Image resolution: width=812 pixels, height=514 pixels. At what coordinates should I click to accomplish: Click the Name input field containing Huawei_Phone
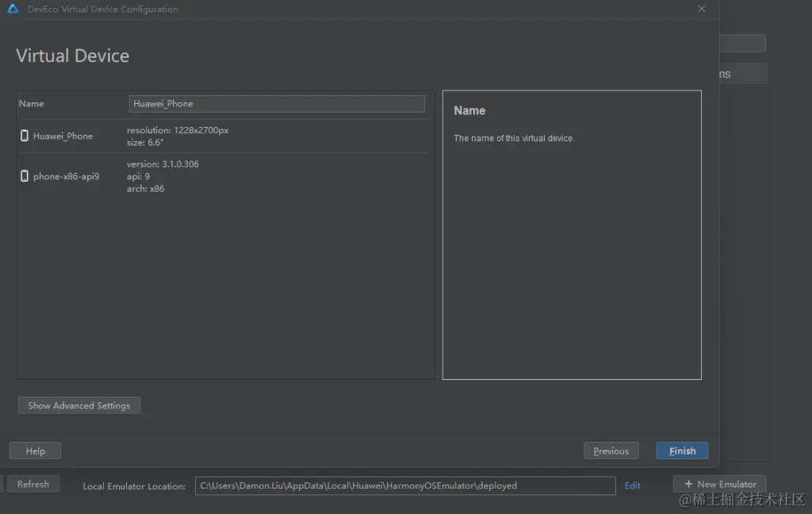click(x=277, y=104)
